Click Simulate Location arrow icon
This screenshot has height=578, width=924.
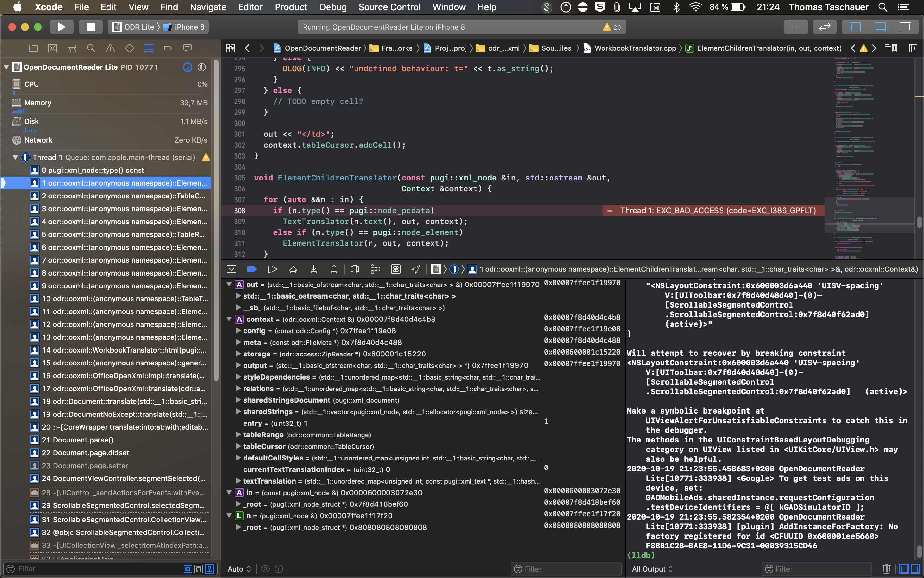point(416,269)
